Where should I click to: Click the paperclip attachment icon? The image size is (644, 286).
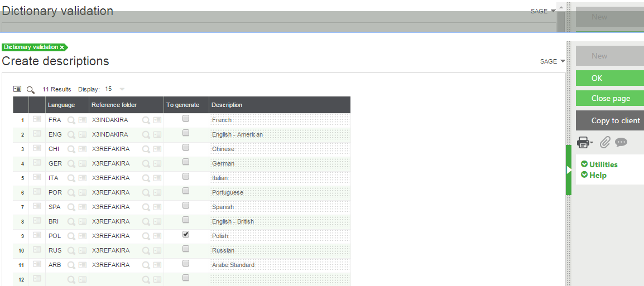click(605, 143)
